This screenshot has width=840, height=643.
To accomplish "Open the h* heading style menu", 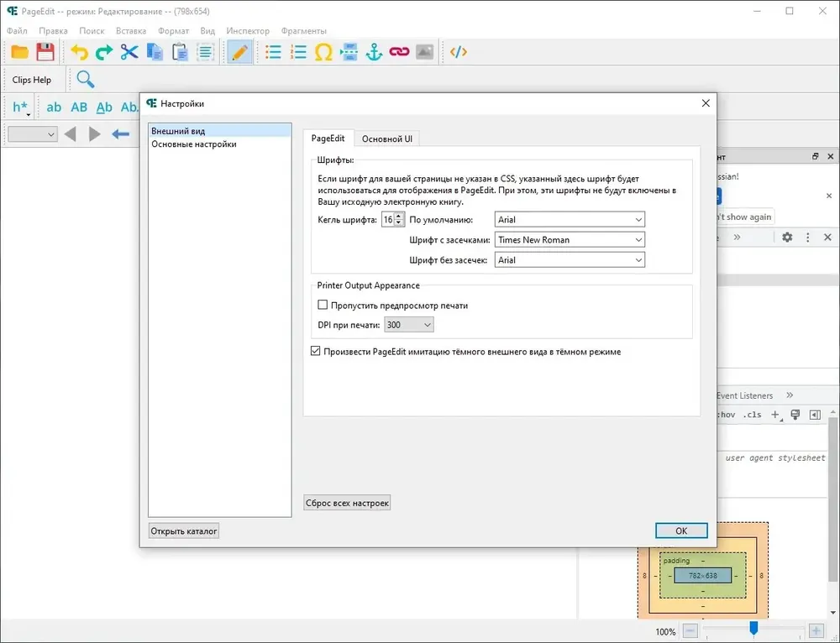I will 22,107.
